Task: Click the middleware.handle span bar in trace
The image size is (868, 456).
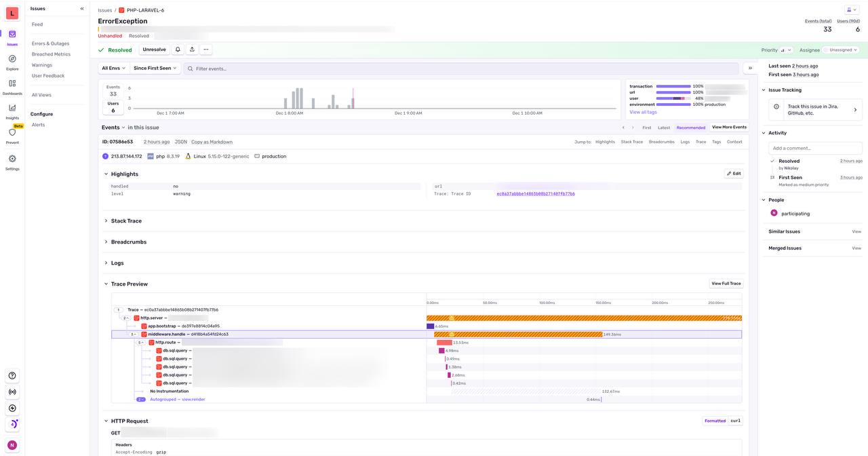Action: pyautogui.click(x=515, y=335)
